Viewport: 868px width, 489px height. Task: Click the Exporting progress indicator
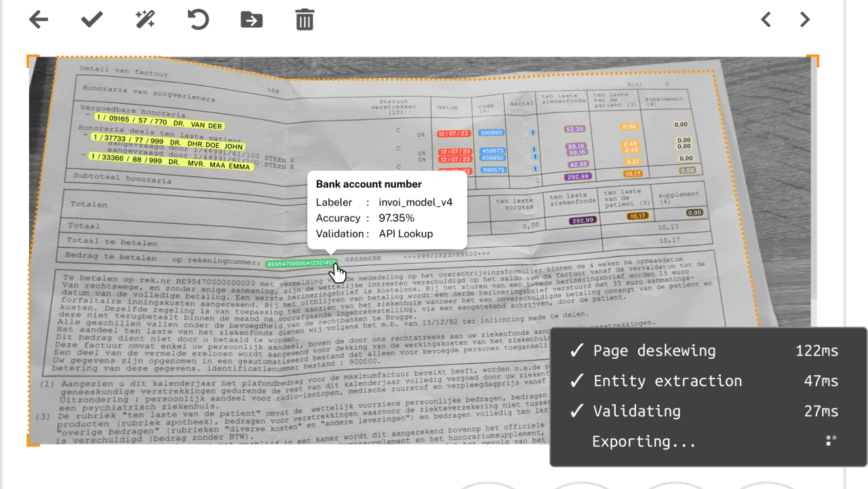click(x=830, y=440)
